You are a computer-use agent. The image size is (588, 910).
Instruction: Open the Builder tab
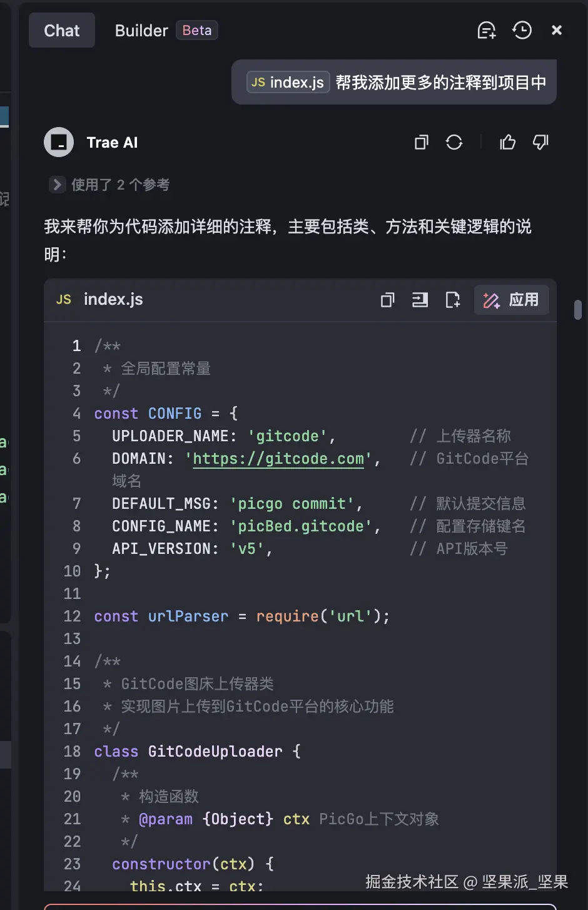tap(141, 31)
